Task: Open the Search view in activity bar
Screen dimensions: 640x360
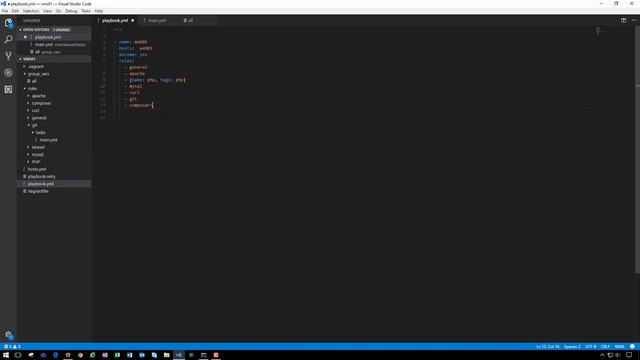Action: pos(8,39)
